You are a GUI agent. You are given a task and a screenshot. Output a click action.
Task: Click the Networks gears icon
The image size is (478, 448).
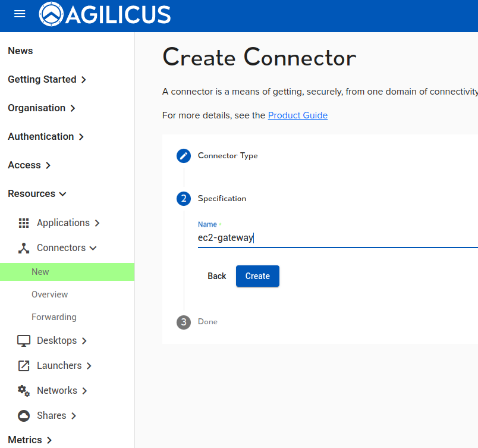[24, 391]
